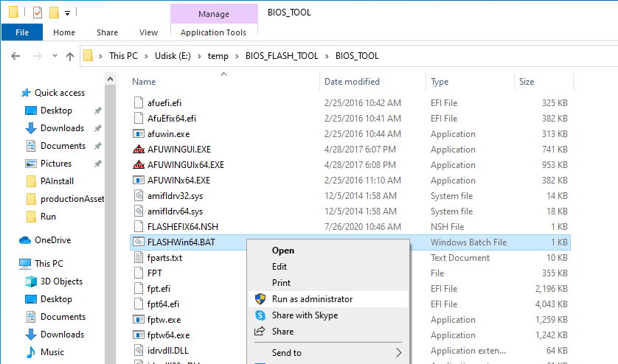Open the Application Tools tab

(x=214, y=32)
